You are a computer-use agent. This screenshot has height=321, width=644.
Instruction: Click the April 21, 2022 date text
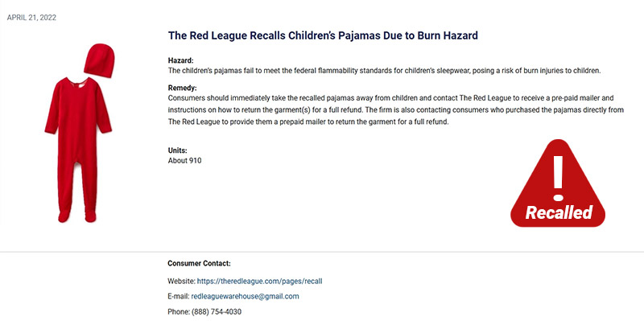click(x=31, y=18)
